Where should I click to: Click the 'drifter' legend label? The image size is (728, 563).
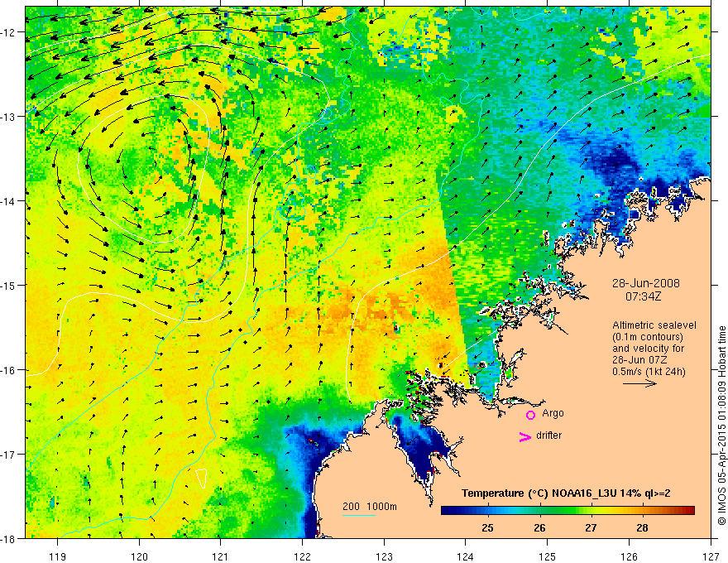pyautogui.click(x=548, y=435)
